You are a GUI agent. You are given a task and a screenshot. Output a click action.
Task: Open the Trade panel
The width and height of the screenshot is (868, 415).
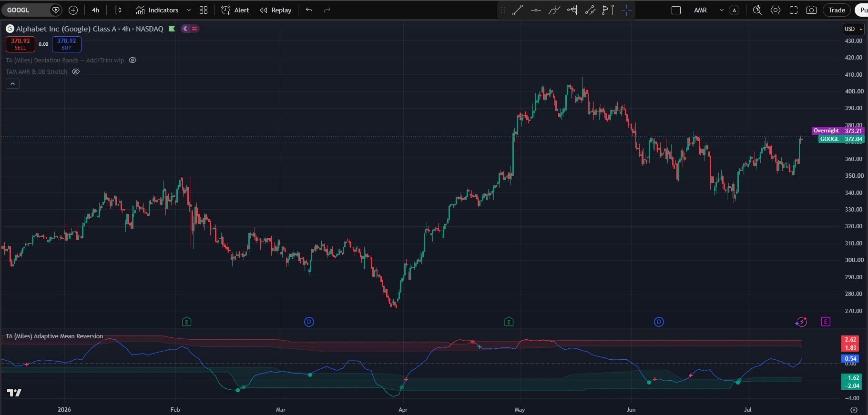pos(837,10)
